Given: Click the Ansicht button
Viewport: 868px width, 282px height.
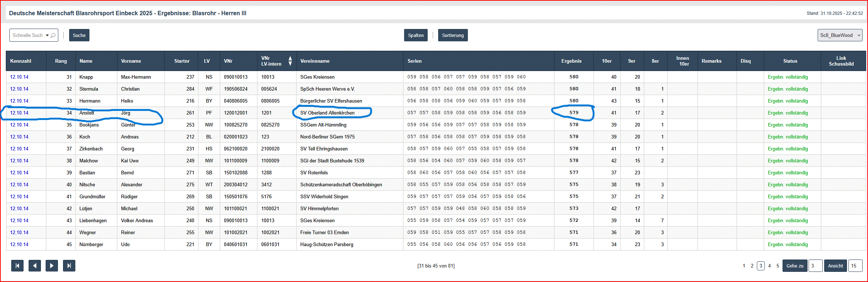Looking at the screenshot, I should click(x=835, y=266).
